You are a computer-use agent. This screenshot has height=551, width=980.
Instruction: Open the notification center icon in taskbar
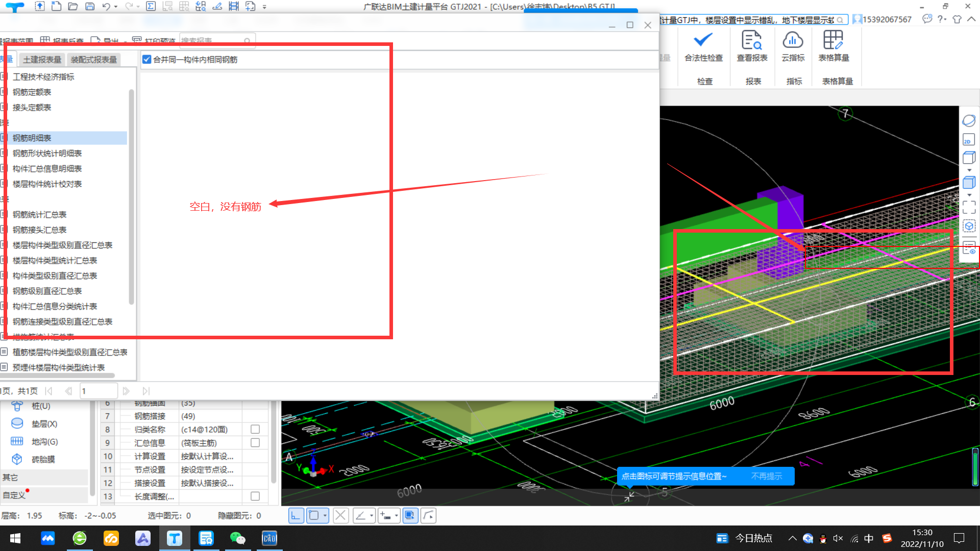tap(959, 538)
